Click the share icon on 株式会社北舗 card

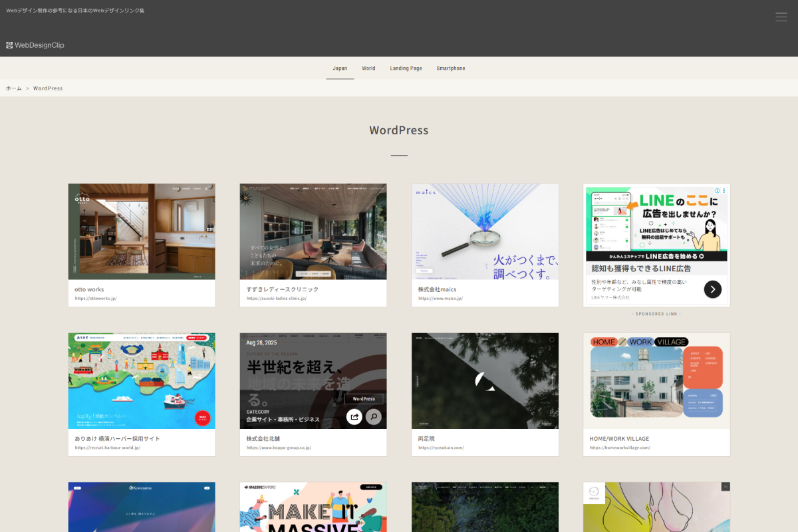click(x=354, y=417)
